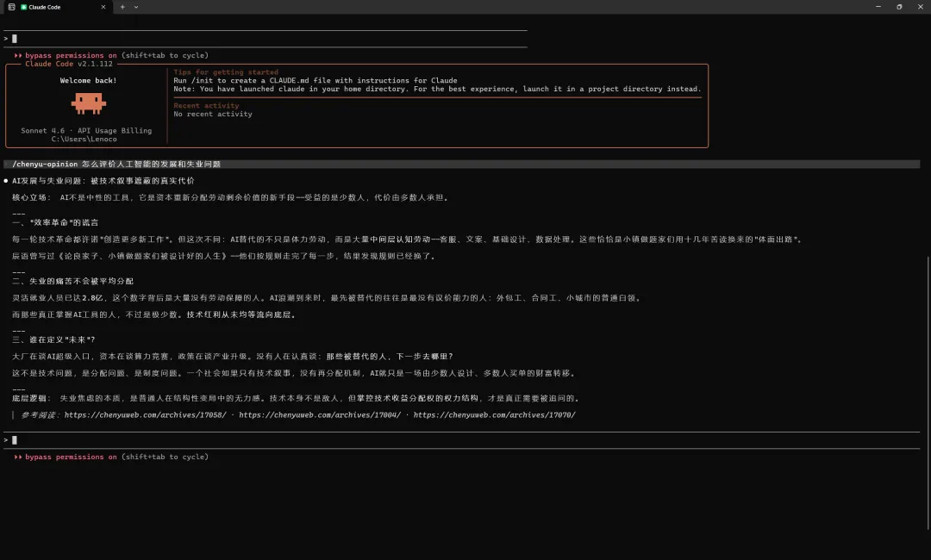Open a new terminal tab with plus
Screen dimensions: 931x560
[122, 7]
